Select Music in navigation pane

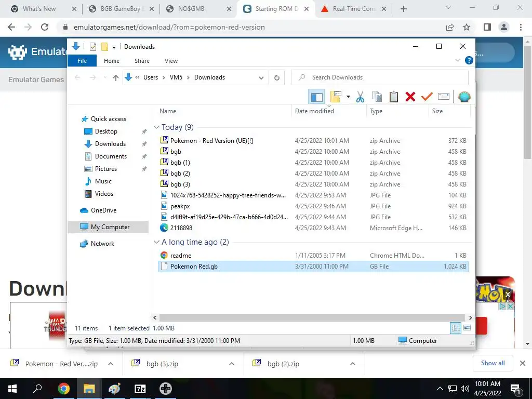point(103,181)
